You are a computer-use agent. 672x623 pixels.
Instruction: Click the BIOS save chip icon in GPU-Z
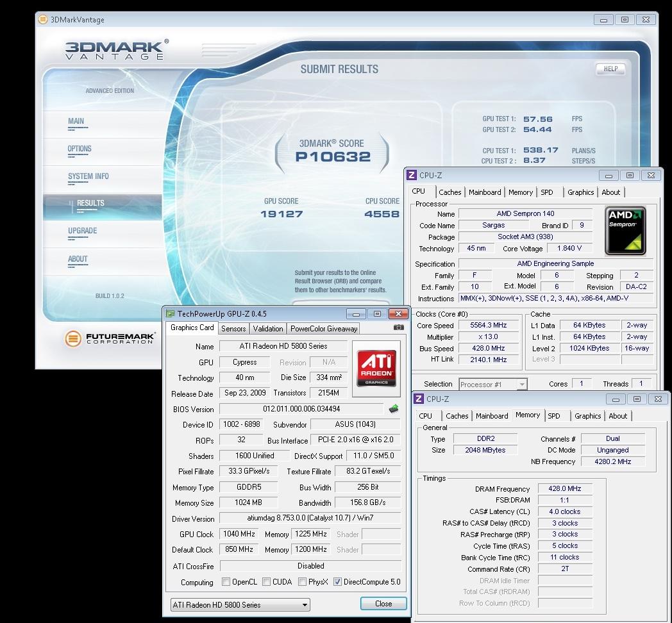click(394, 409)
